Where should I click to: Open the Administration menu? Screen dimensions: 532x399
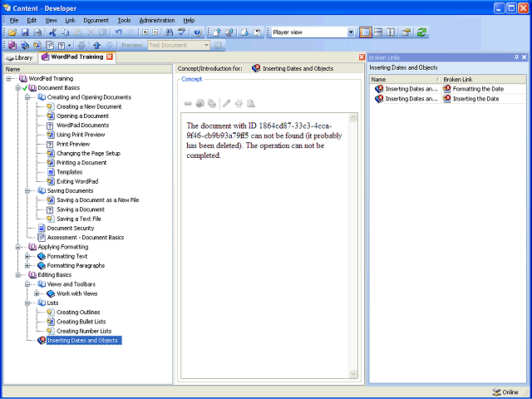157,20
